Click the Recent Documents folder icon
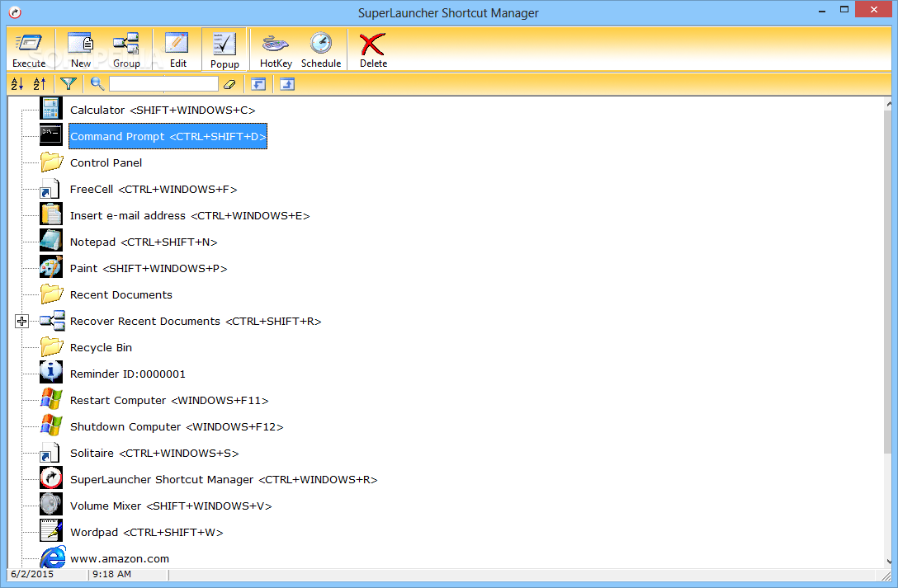Viewport: 898px width, 588px height. tap(51, 294)
